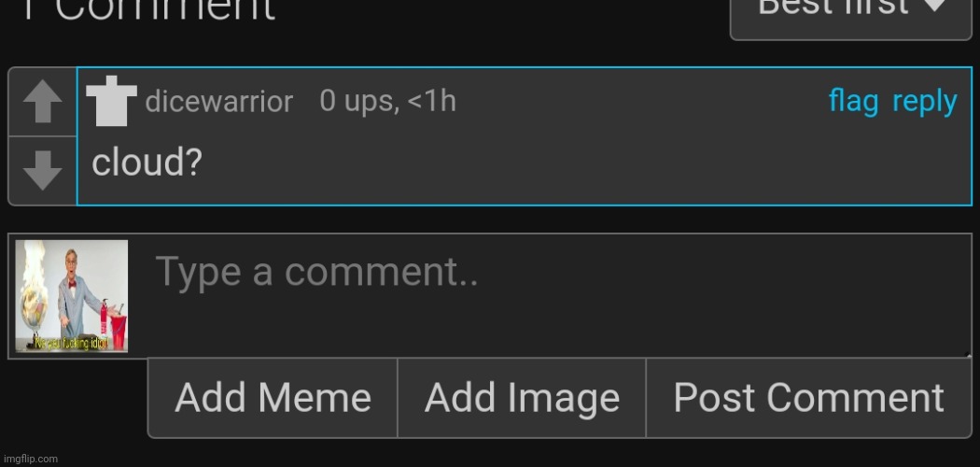This screenshot has height=467, width=980.
Task: Open the dicewarrior user profile name
Action: [x=218, y=101]
